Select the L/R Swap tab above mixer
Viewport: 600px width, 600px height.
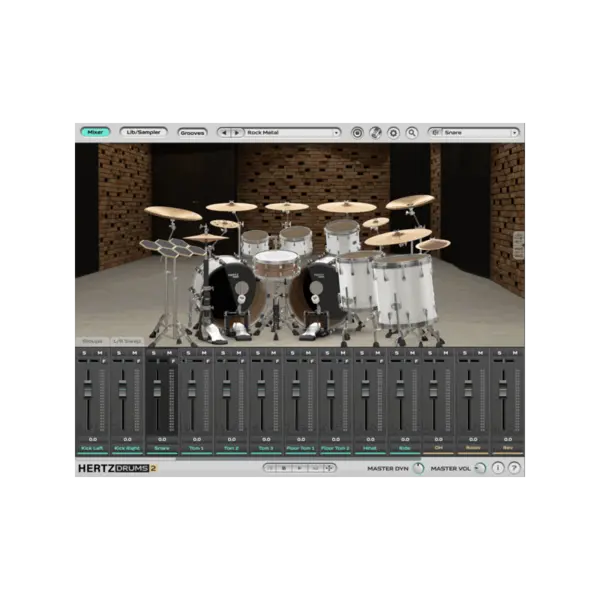click(x=127, y=341)
